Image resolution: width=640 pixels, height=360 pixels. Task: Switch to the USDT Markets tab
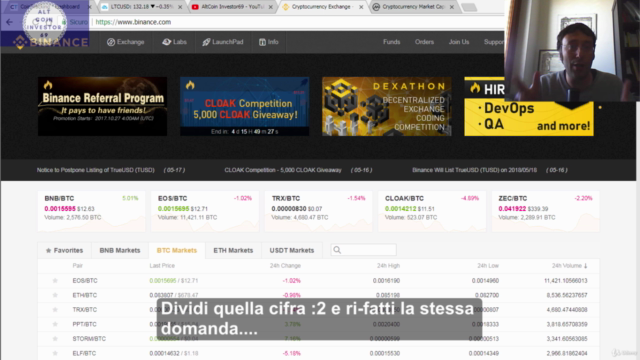[x=292, y=250]
